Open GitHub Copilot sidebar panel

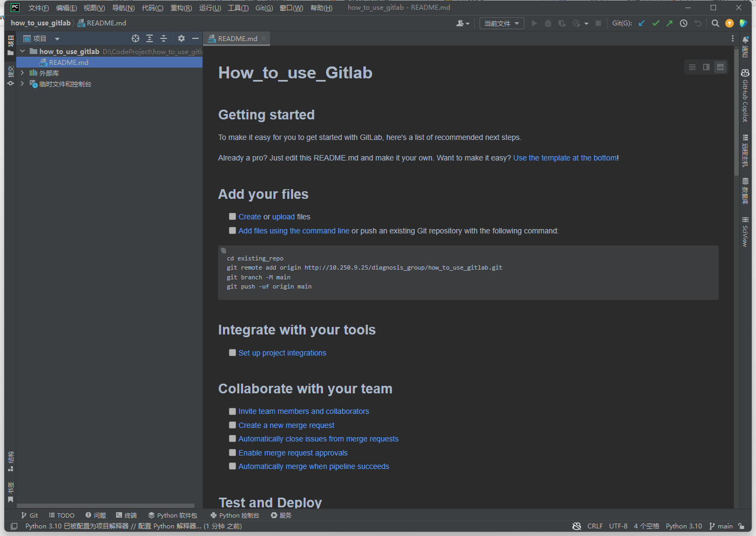tap(745, 95)
